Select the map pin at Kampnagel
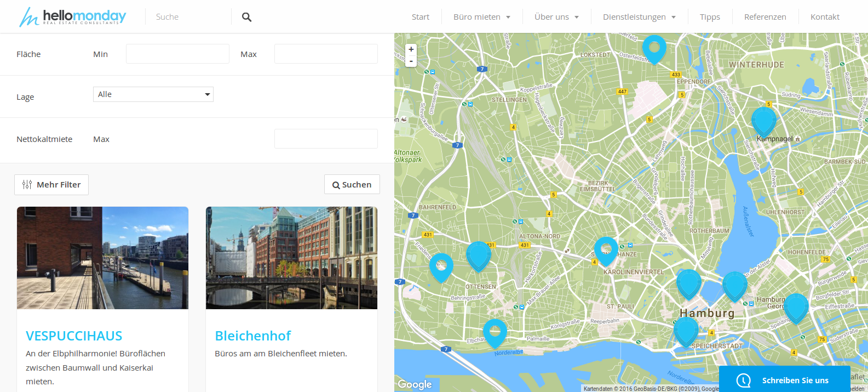 763,122
